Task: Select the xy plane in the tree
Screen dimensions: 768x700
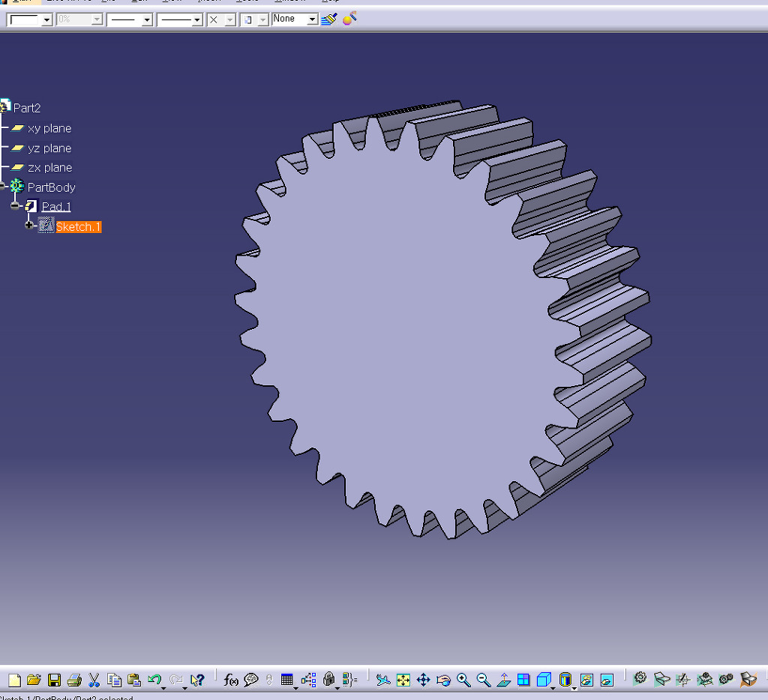Action: 49,128
